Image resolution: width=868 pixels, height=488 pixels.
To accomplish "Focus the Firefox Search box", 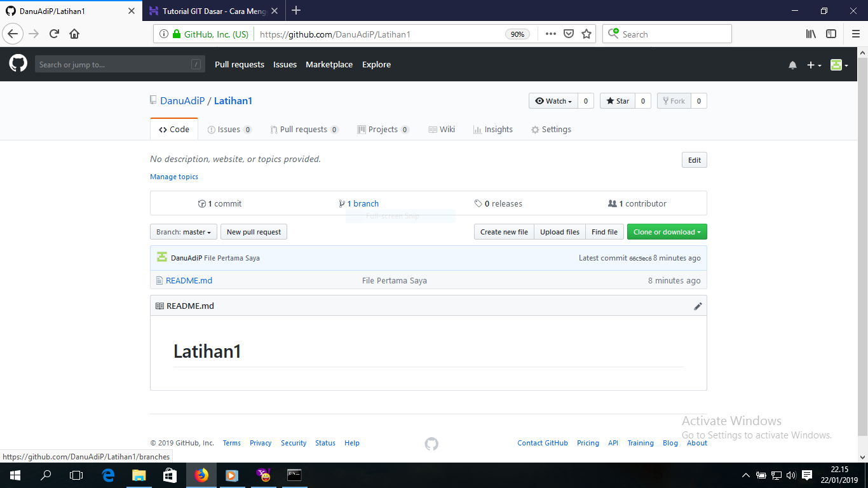I will click(x=667, y=34).
